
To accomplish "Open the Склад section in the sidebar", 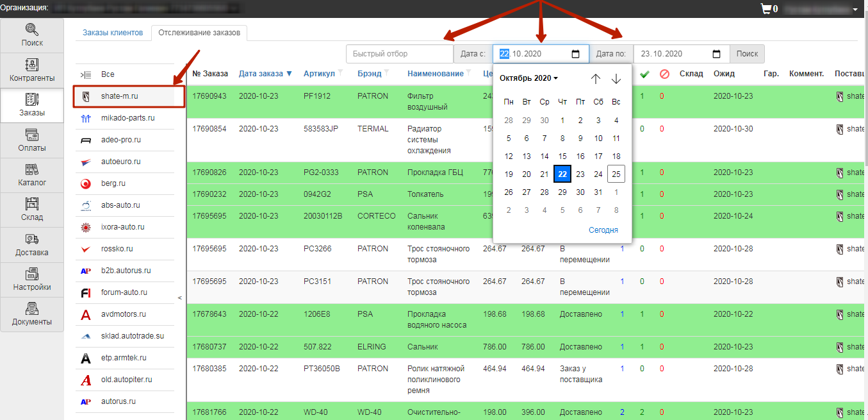I will [32, 209].
